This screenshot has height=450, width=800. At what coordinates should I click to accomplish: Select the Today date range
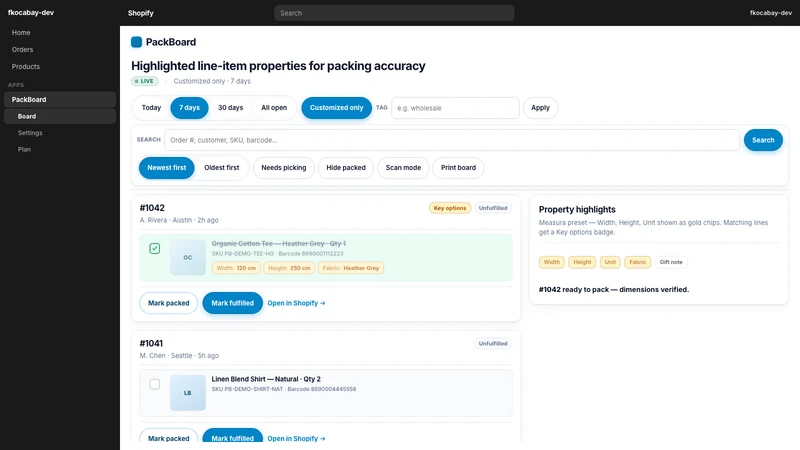coord(151,108)
